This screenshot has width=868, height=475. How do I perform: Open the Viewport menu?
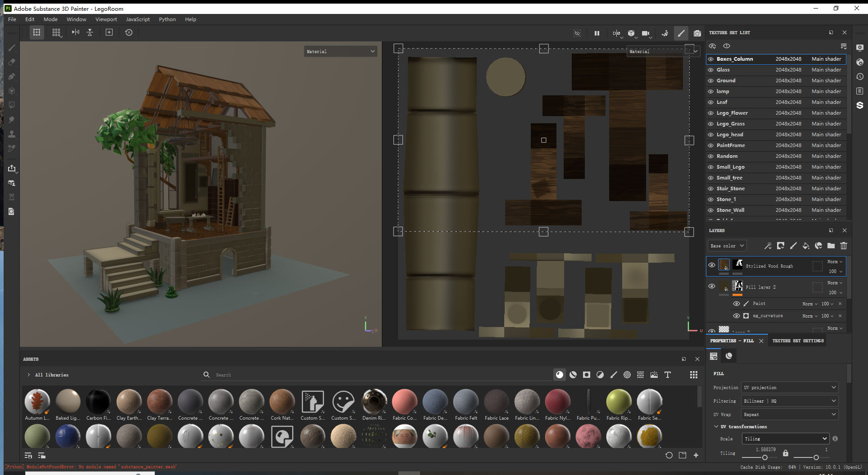tap(106, 19)
